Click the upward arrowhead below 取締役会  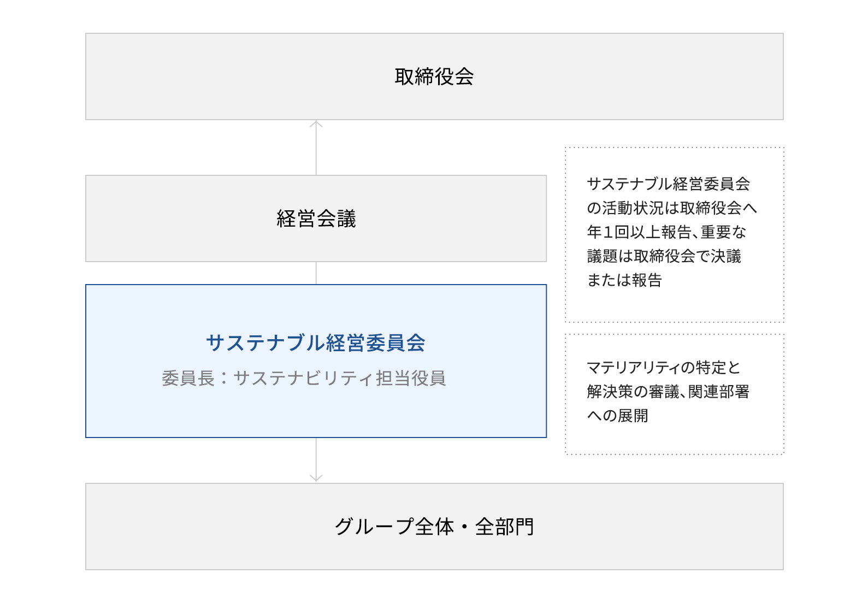tap(316, 125)
